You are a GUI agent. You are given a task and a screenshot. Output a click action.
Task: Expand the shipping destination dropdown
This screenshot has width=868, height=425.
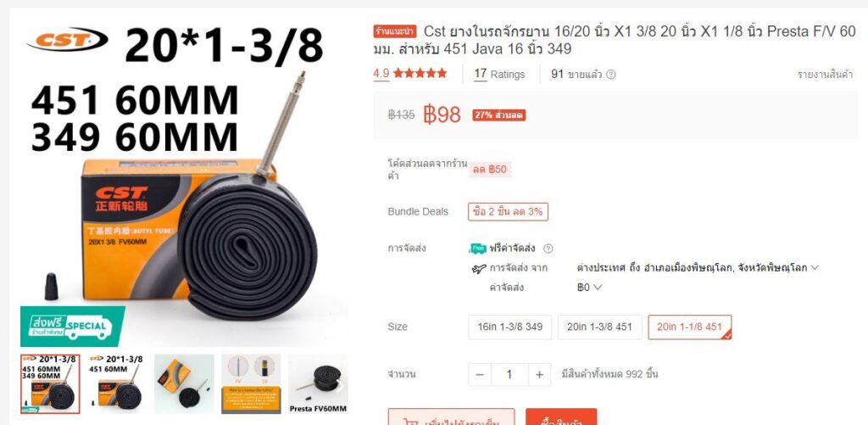pos(815,267)
